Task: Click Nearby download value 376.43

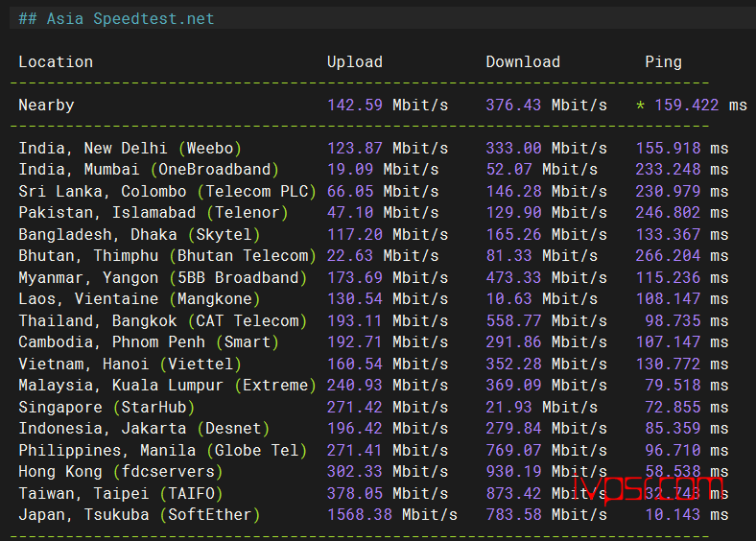Action: coord(513,106)
